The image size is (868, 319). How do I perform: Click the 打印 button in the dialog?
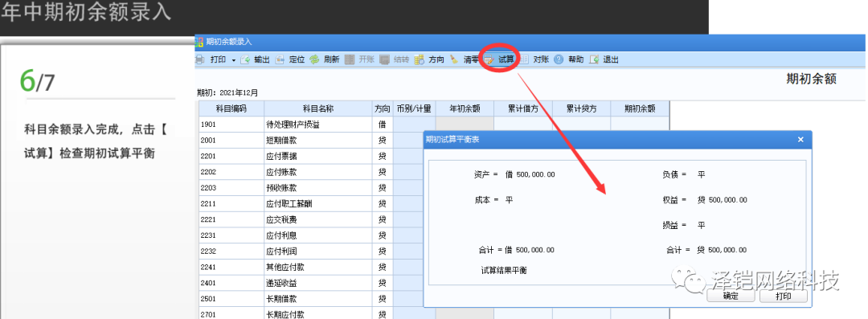coord(784,297)
